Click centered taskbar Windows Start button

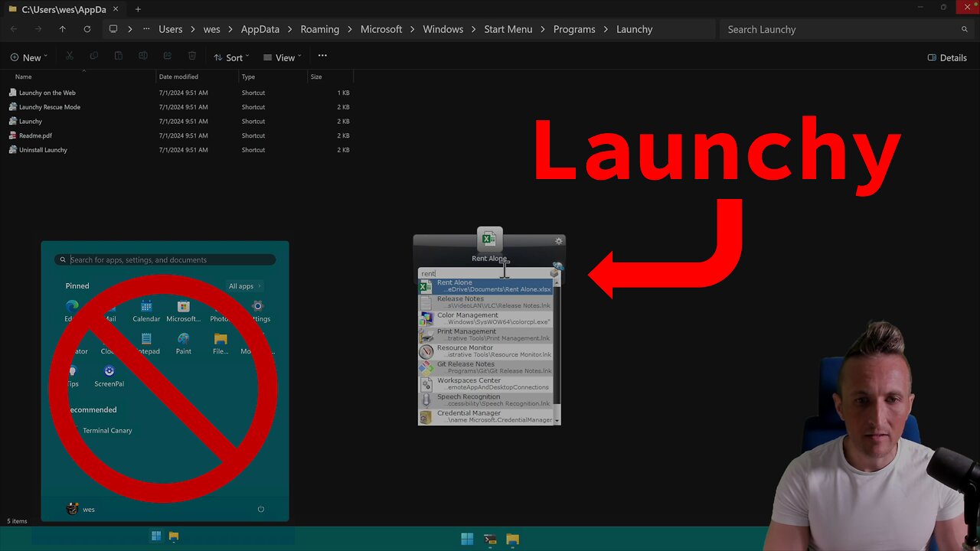(x=467, y=539)
